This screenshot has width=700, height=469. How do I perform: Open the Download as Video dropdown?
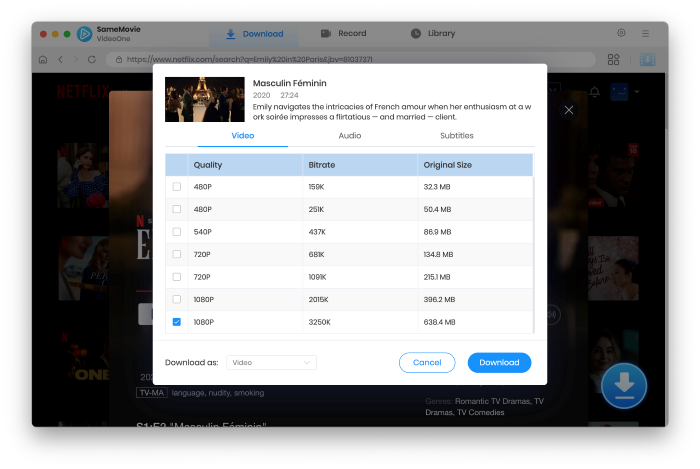(271, 362)
